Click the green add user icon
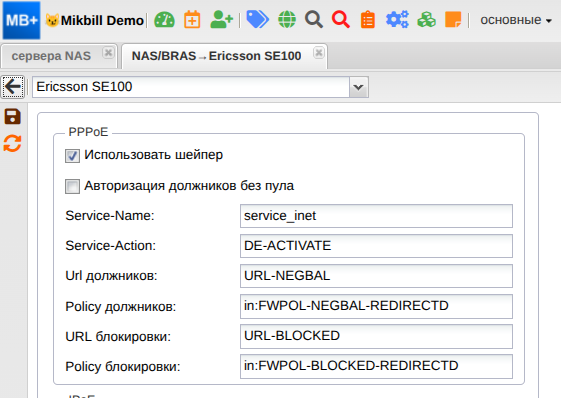 click(221, 20)
